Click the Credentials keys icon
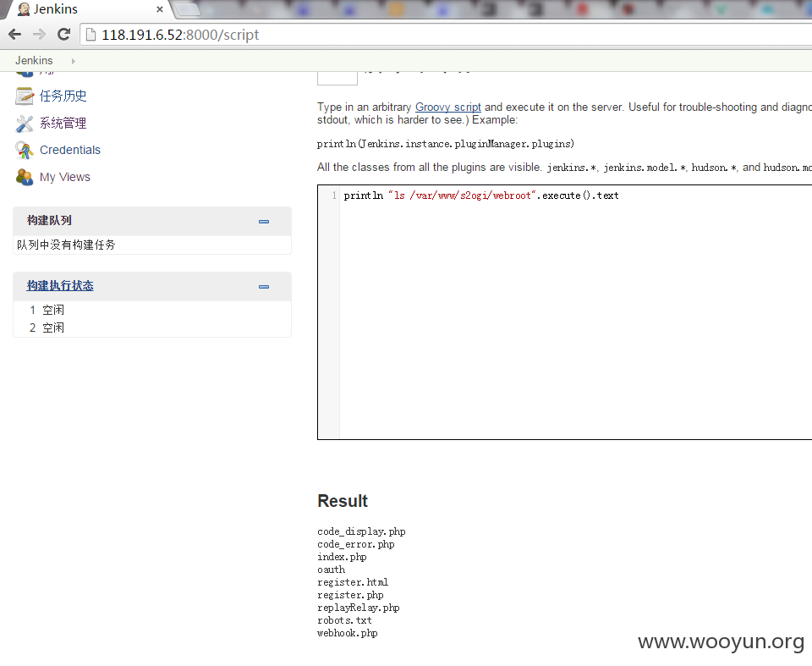This screenshot has height=666, width=812. click(25, 150)
